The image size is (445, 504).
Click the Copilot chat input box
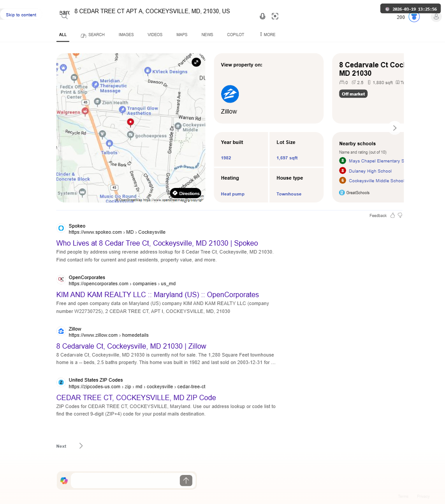click(x=124, y=481)
